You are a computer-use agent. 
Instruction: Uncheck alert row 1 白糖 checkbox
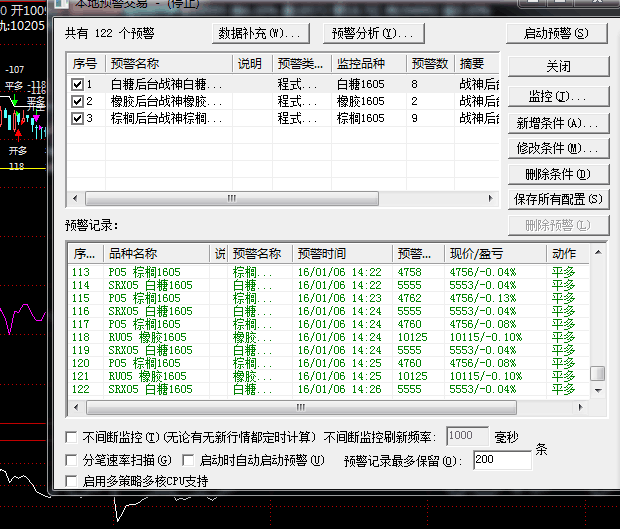pyautogui.click(x=78, y=85)
